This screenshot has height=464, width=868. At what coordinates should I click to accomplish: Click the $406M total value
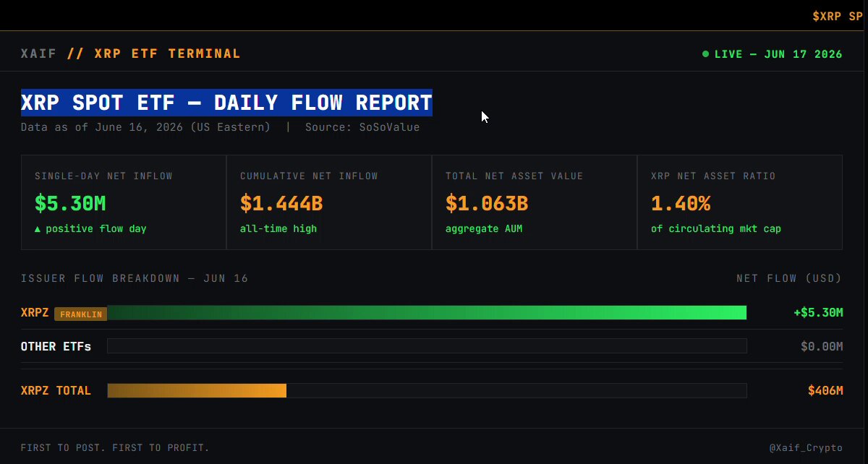[x=825, y=390]
